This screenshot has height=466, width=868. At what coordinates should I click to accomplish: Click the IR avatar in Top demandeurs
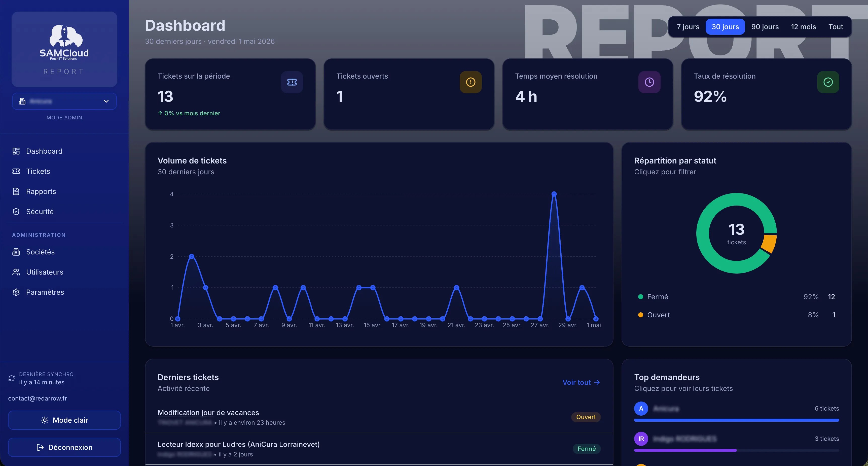tap(641, 439)
